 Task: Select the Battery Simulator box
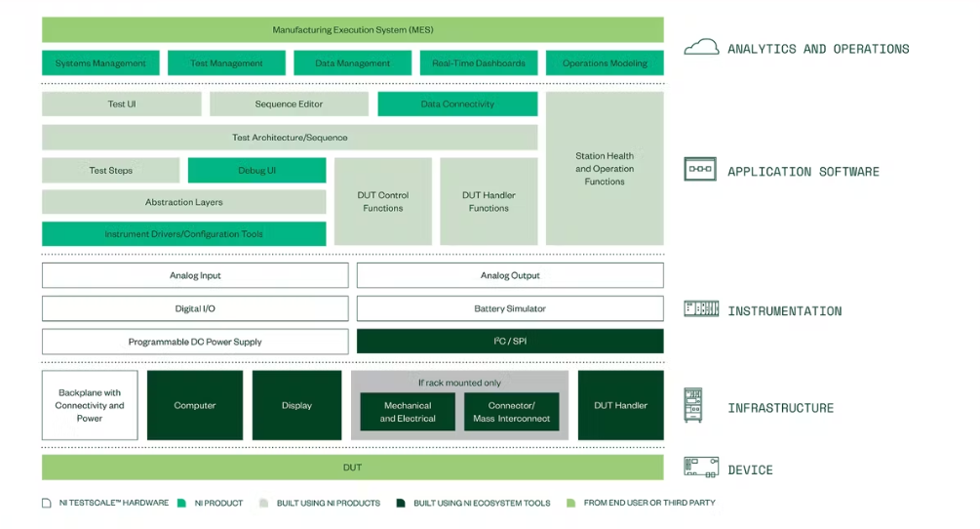tap(510, 308)
